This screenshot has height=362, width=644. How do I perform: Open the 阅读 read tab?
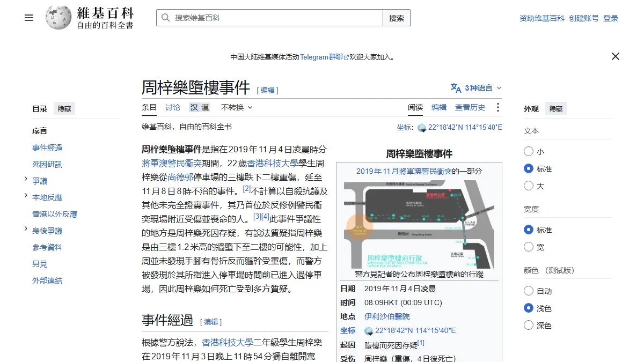coord(415,107)
